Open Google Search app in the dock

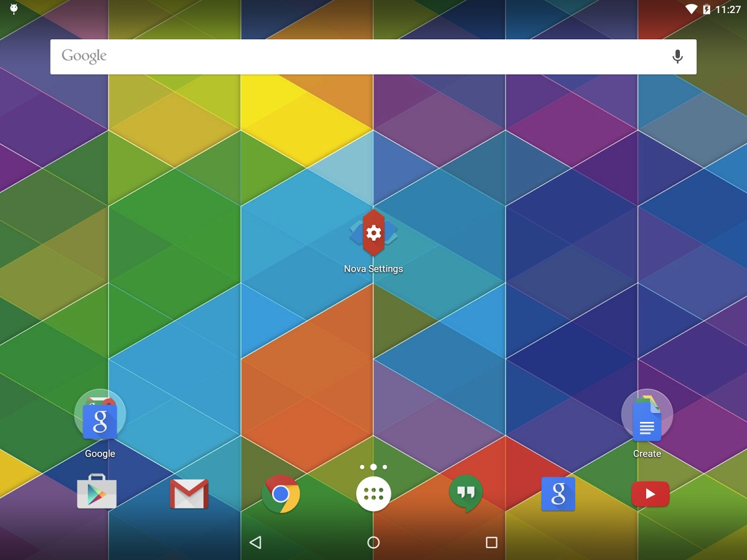pyautogui.click(x=558, y=494)
